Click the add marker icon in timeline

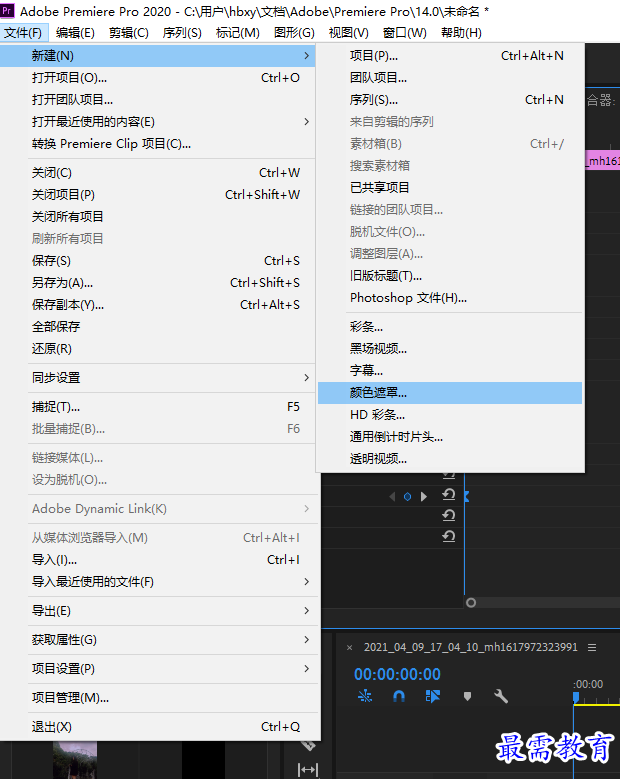[x=467, y=696]
